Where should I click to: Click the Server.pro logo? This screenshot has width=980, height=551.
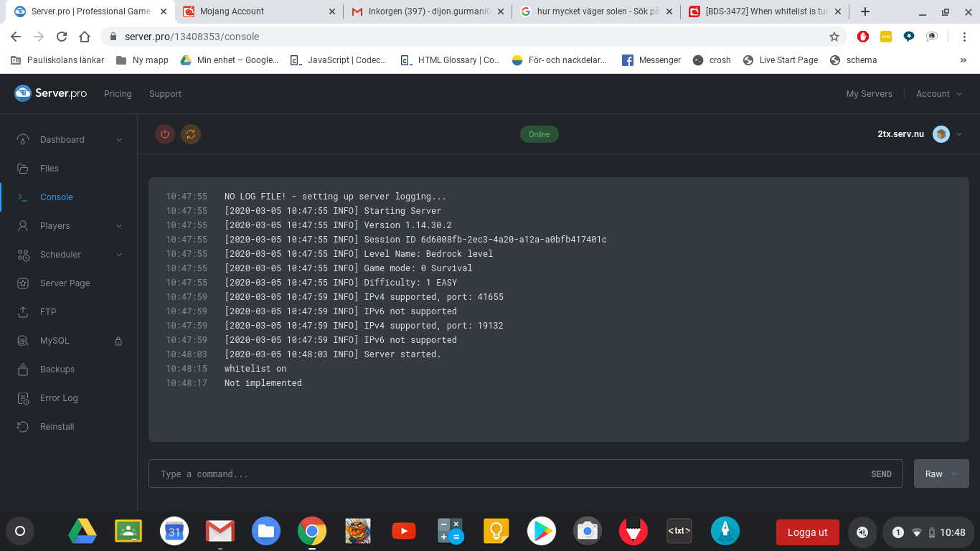point(51,93)
